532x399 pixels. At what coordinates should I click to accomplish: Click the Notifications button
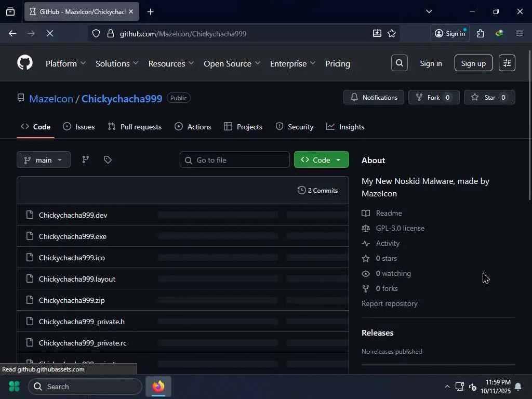[x=374, y=97]
